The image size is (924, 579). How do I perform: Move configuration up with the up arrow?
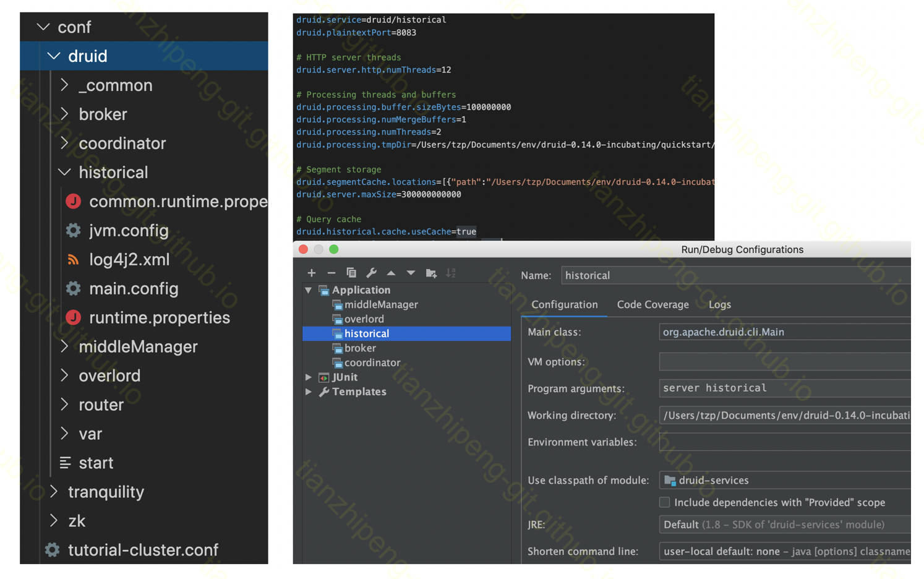tap(391, 273)
